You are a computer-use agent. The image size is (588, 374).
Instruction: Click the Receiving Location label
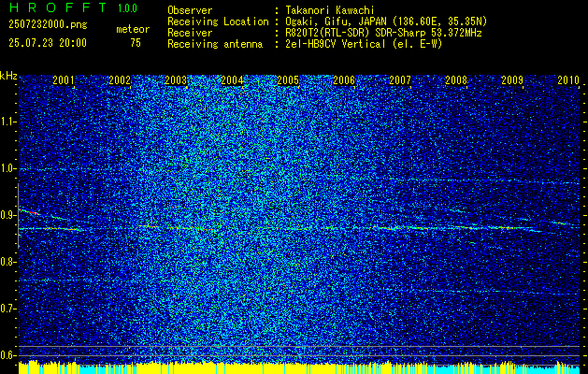click(x=218, y=22)
